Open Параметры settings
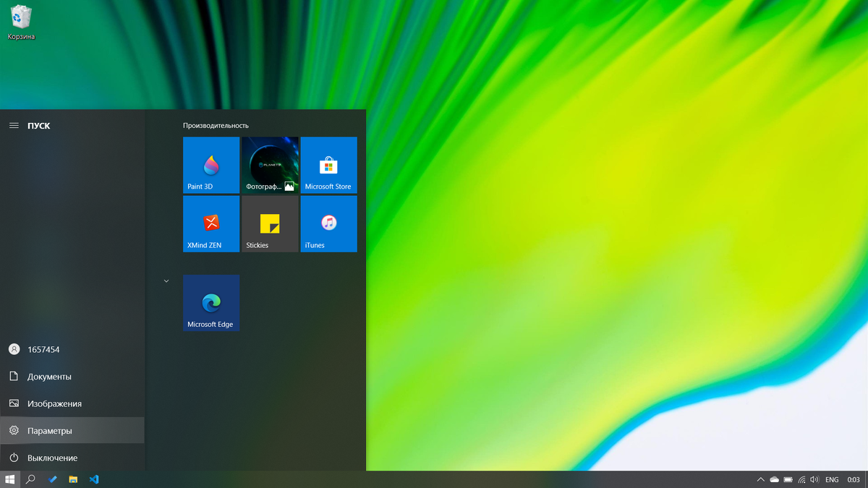 (72, 431)
